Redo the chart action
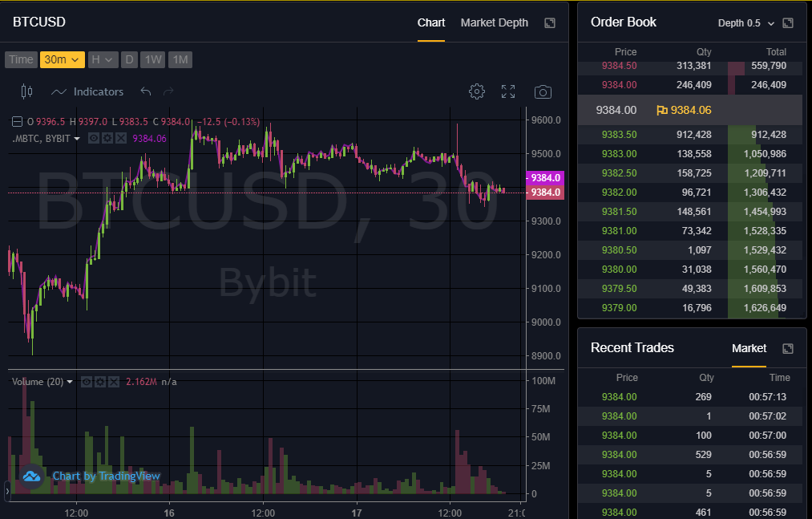 click(168, 91)
